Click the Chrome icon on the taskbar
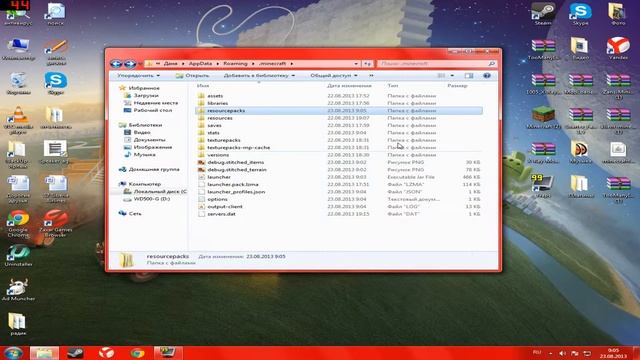Viewport: 640px width, 360px height. [x=138, y=353]
